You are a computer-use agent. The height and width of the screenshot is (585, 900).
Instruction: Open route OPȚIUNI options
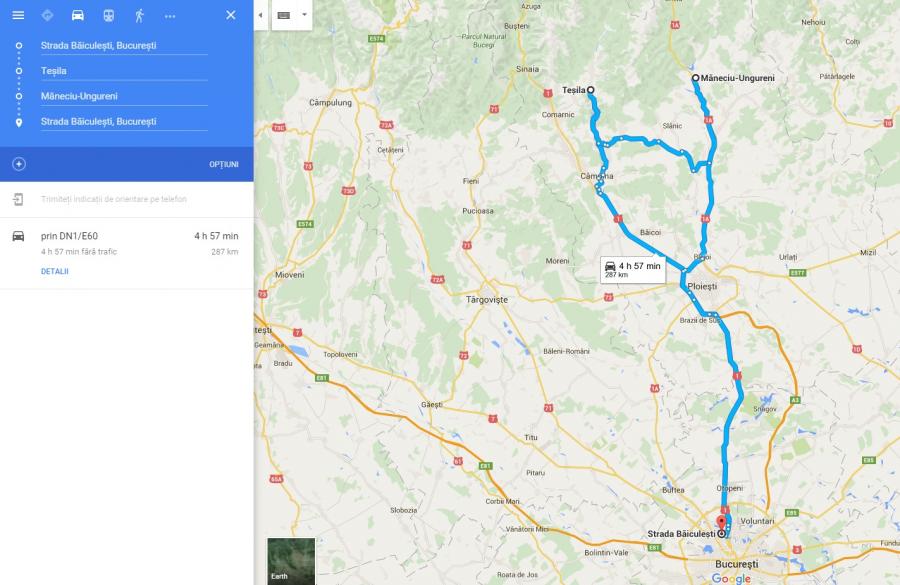click(224, 164)
